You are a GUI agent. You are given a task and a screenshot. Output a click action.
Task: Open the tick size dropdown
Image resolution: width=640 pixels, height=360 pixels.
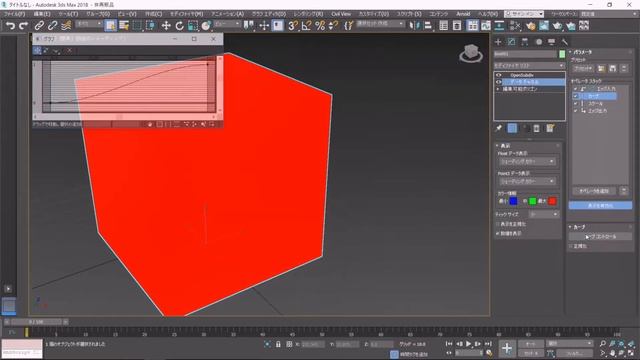pyautogui.click(x=544, y=214)
